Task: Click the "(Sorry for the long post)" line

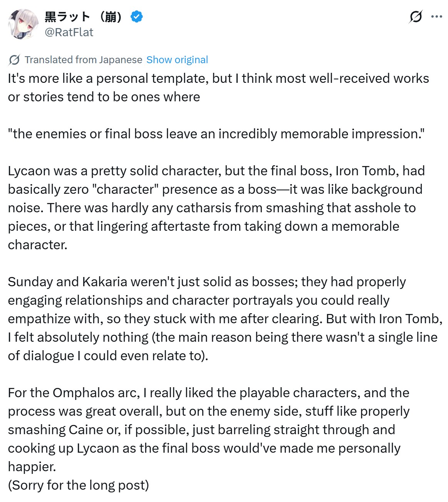Action: pyautogui.click(x=78, y=485)
